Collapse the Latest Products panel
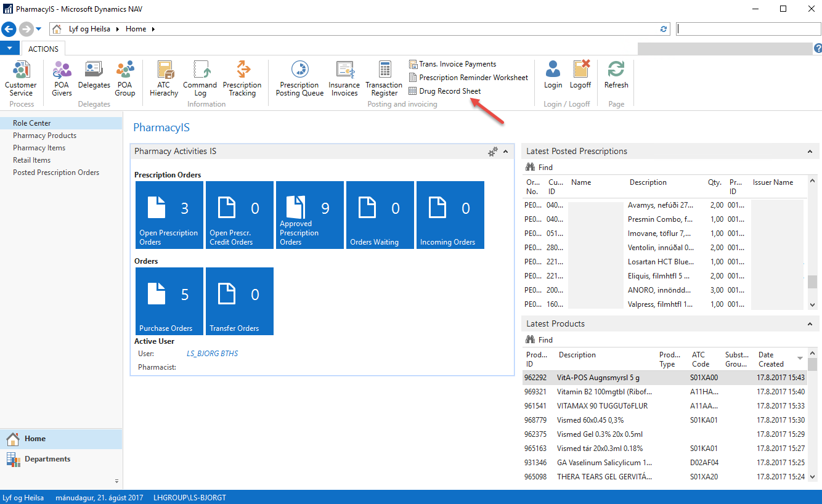 [810, 324]
